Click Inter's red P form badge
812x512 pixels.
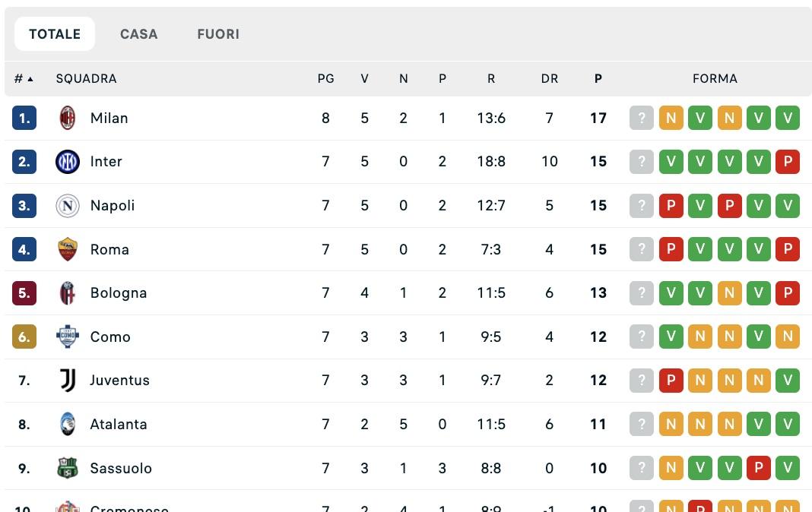[788, 162]
